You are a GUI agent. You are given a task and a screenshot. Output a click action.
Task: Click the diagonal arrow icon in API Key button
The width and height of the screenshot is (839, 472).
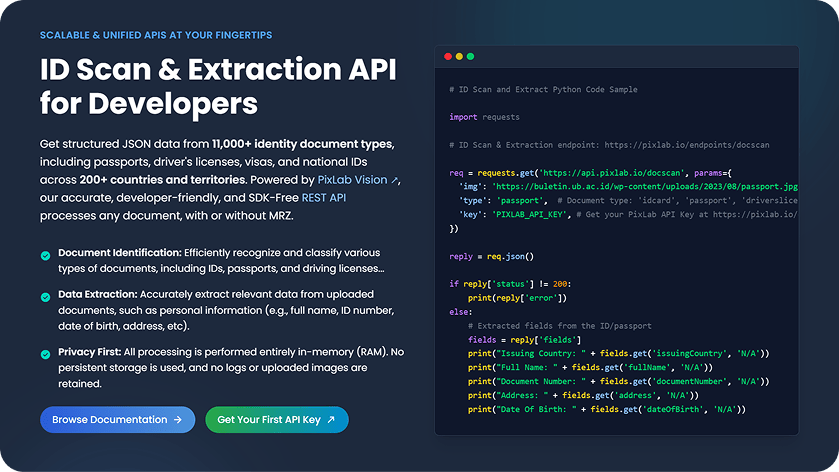(331, 420)
